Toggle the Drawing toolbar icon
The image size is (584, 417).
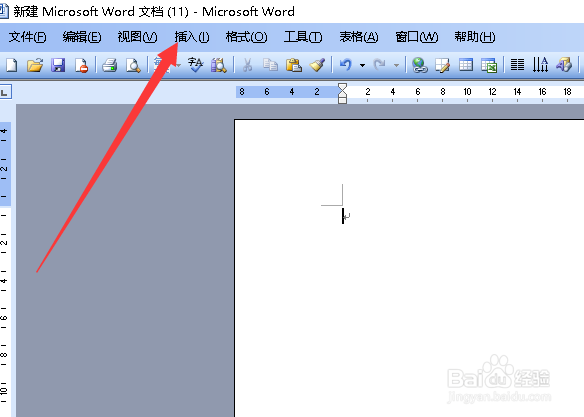coord(564,65)
